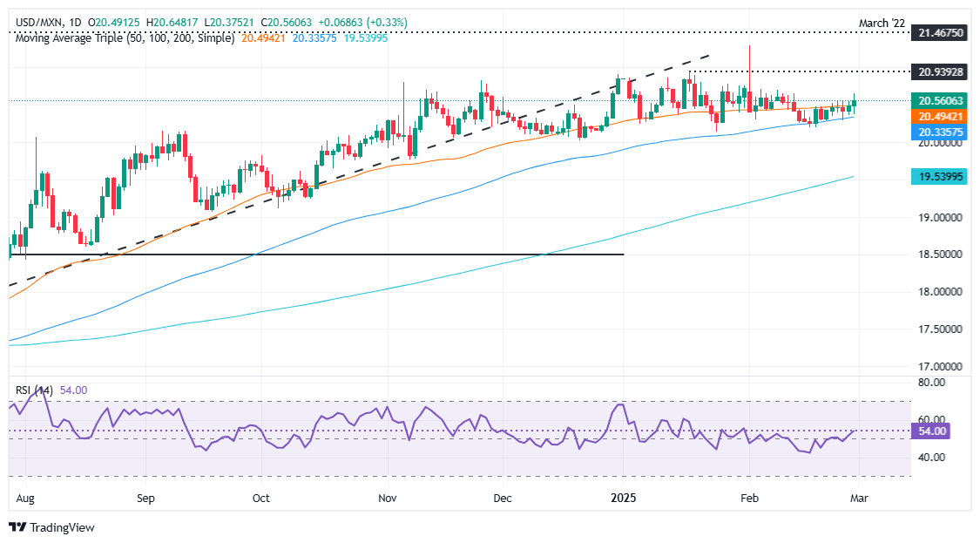Screen dimensions: 980x543
Task: Click the green 20.56063 current price tag
Action: [x=939, y=101]
